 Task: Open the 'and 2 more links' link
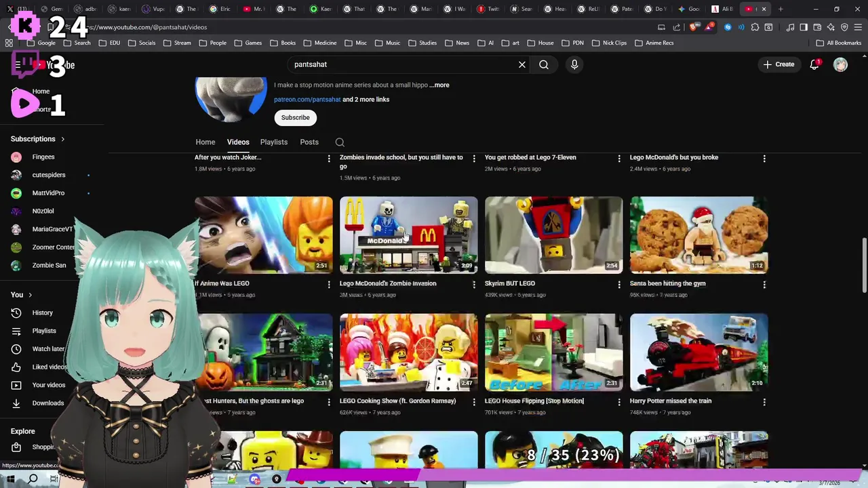click(366, 99)
